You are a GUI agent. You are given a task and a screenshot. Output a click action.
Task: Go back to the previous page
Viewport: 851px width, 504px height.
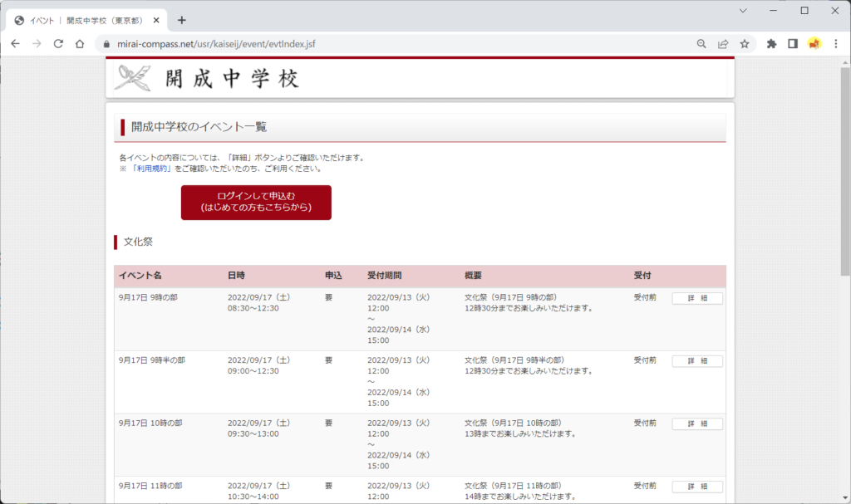pos(15,44)
